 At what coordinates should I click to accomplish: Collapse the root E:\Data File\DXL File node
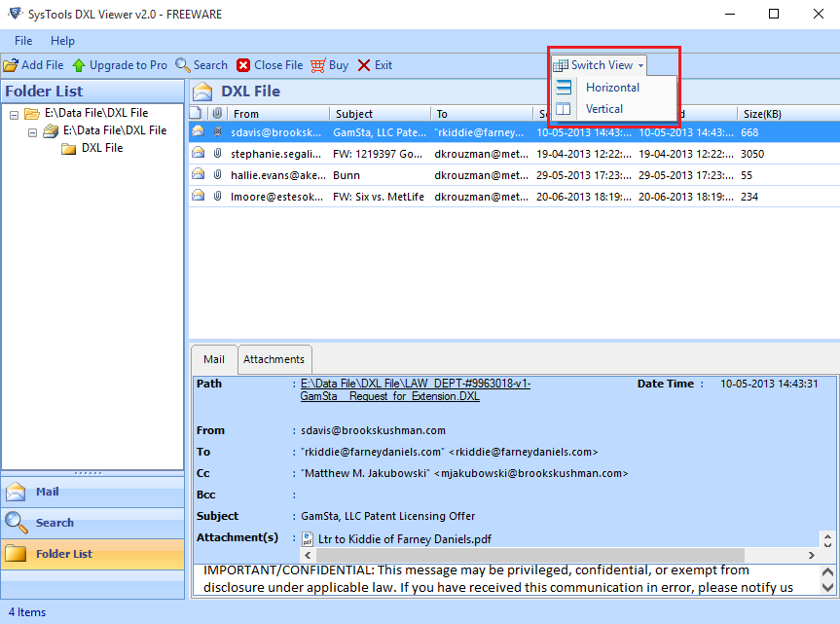pyautogui.click(x=15, y=114)
